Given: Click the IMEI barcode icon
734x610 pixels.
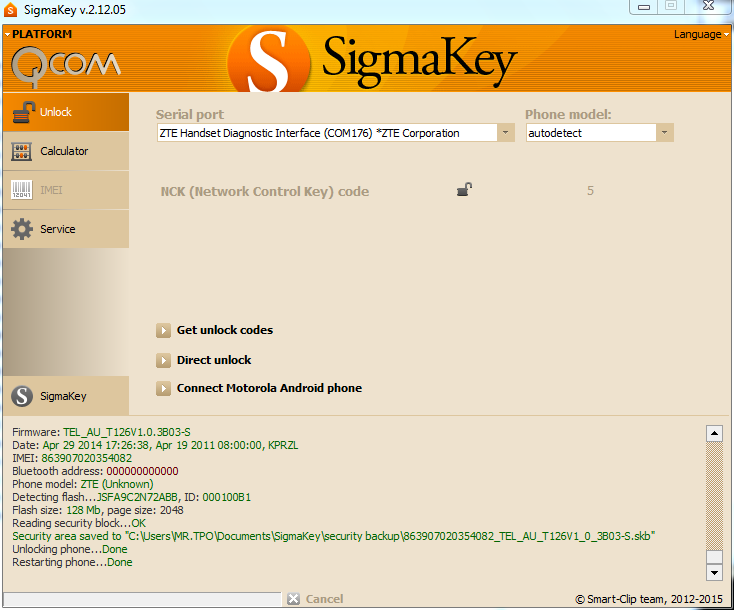Looking at the screenshot, I should tap(22, 190).
